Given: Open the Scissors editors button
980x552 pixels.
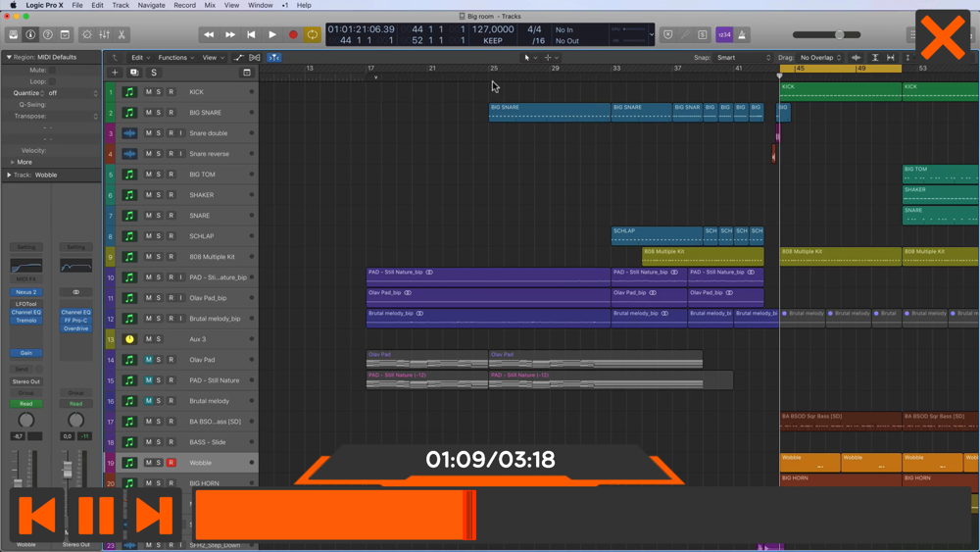Looking at the screenshot, I should pyautogui.click(x=122, y=35).
